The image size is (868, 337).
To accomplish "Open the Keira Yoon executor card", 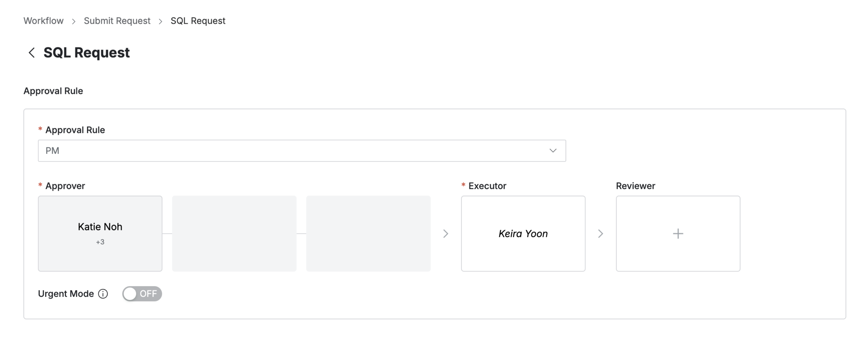I will click(523, 234).
